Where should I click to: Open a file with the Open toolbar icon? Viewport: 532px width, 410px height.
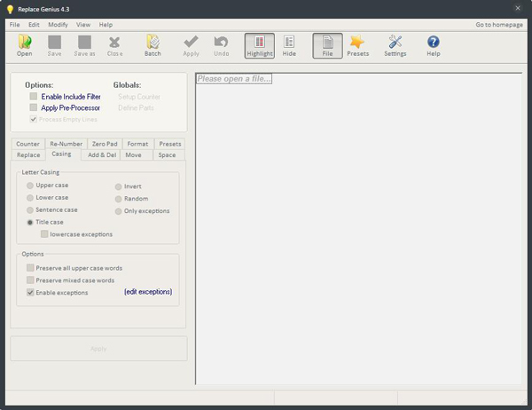tap(25, 45)
